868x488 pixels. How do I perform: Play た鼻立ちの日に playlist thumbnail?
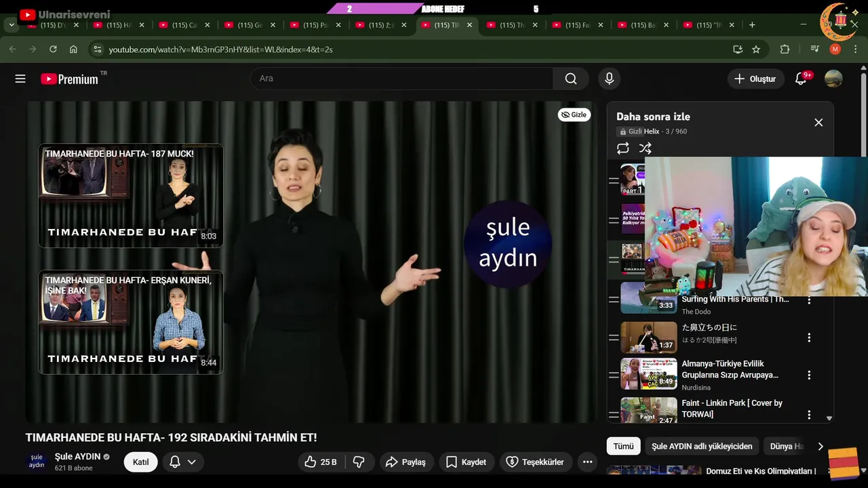pos(649,337)
